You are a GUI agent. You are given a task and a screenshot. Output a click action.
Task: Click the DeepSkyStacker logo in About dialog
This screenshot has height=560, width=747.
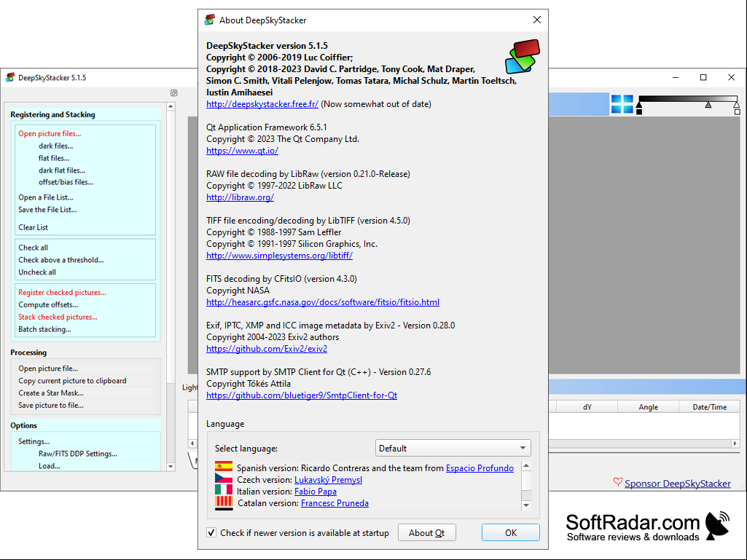click(x=522, y=56)
